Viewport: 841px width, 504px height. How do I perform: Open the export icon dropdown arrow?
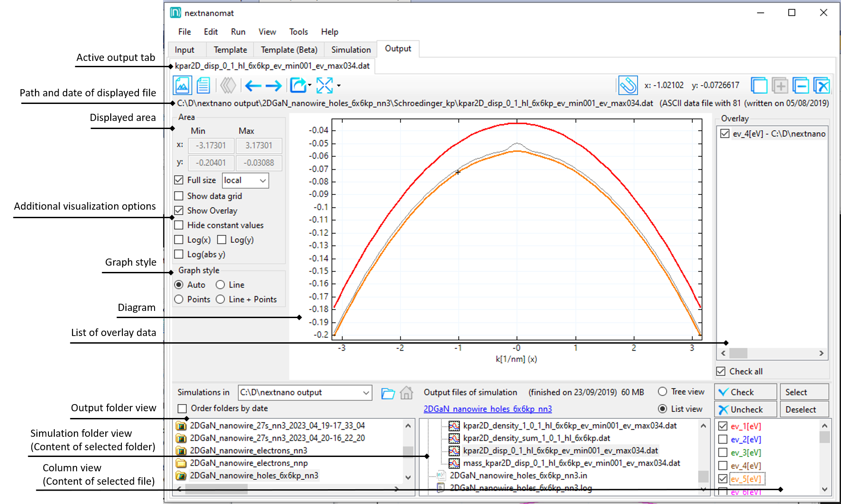pyautogui.click(x=310, y=85)
